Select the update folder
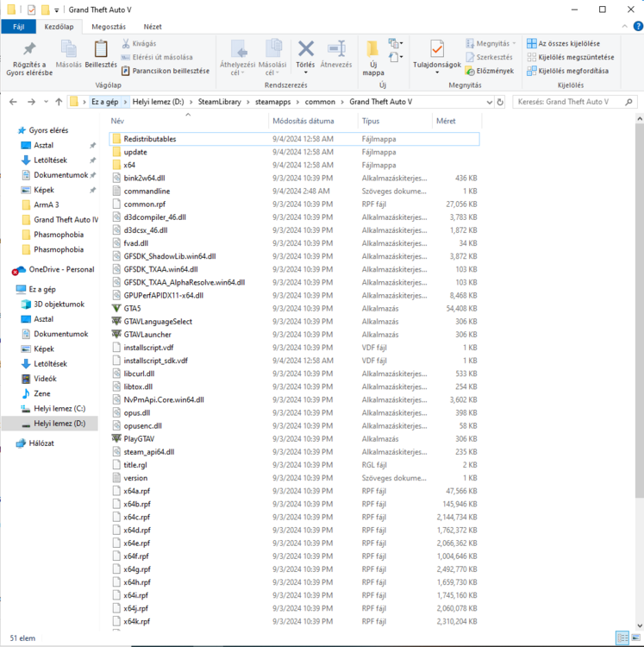644x647 pixels. click(294, 152)
